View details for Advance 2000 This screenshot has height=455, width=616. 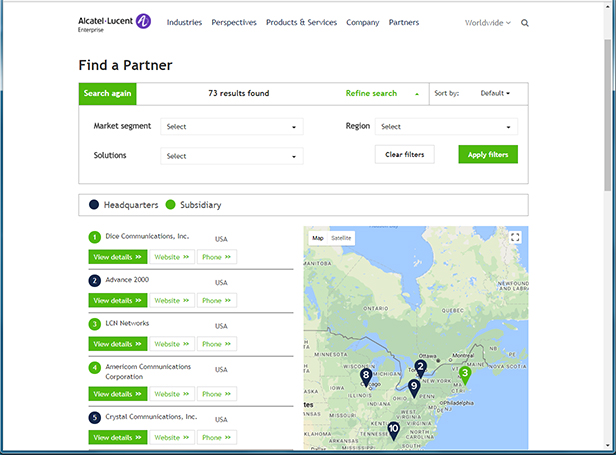click(118, 300)
